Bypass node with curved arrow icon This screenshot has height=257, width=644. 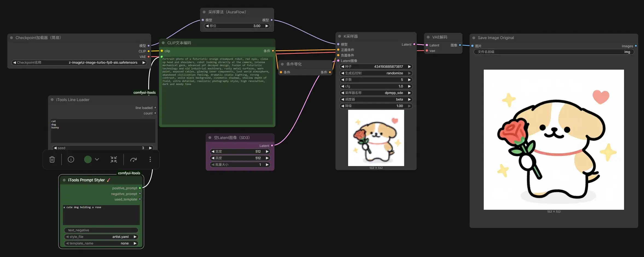[133, 159]
